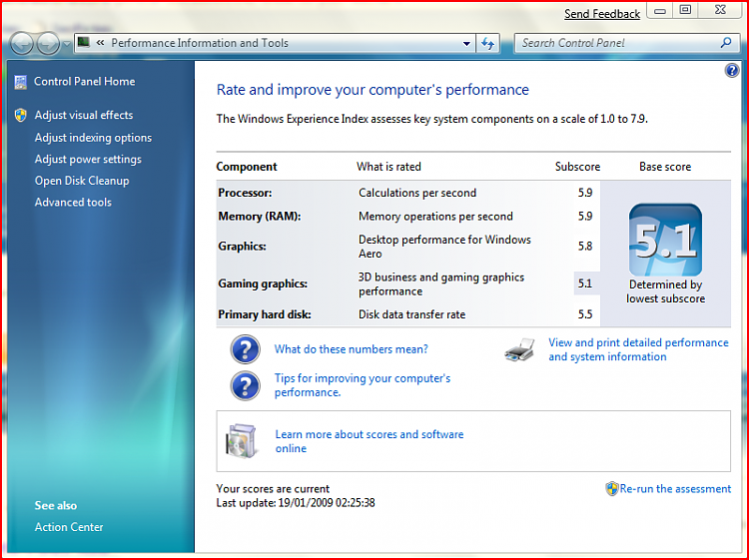This screenshot has height=560, width=749.
Task: Open the recent pages dropdown beside Forward
Action: point(66,44)
